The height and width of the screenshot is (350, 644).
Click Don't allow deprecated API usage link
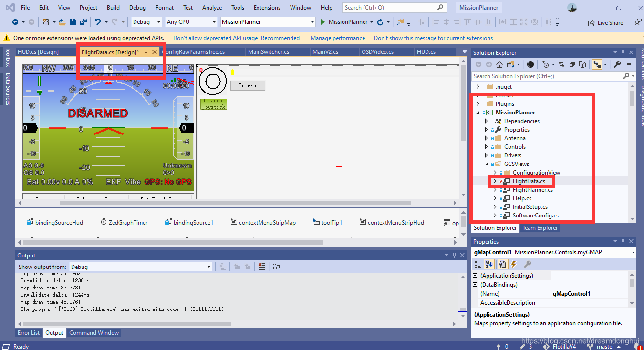pos(237,38)
